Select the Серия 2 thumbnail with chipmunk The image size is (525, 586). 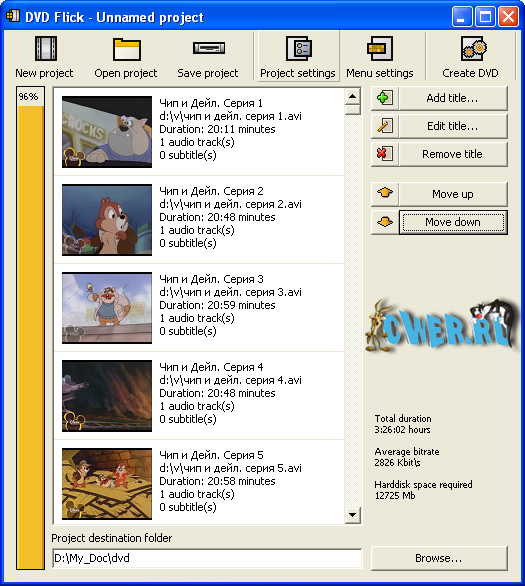tap(107, 220)
